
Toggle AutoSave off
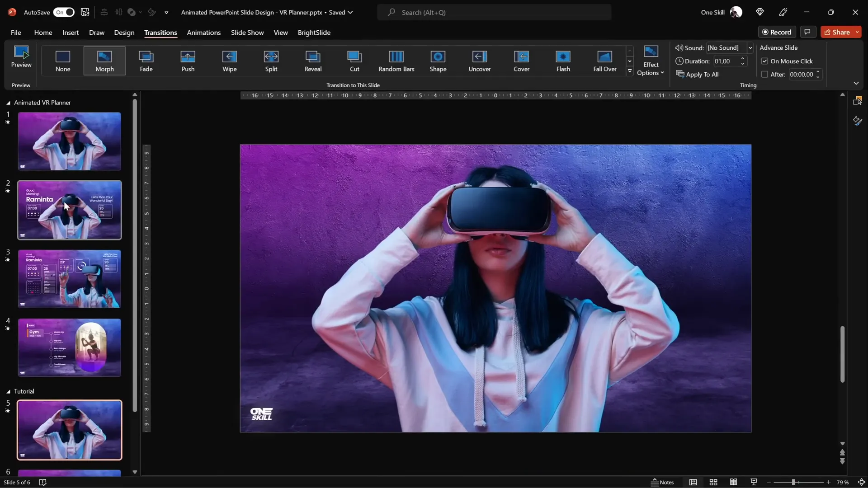point(64,12)
